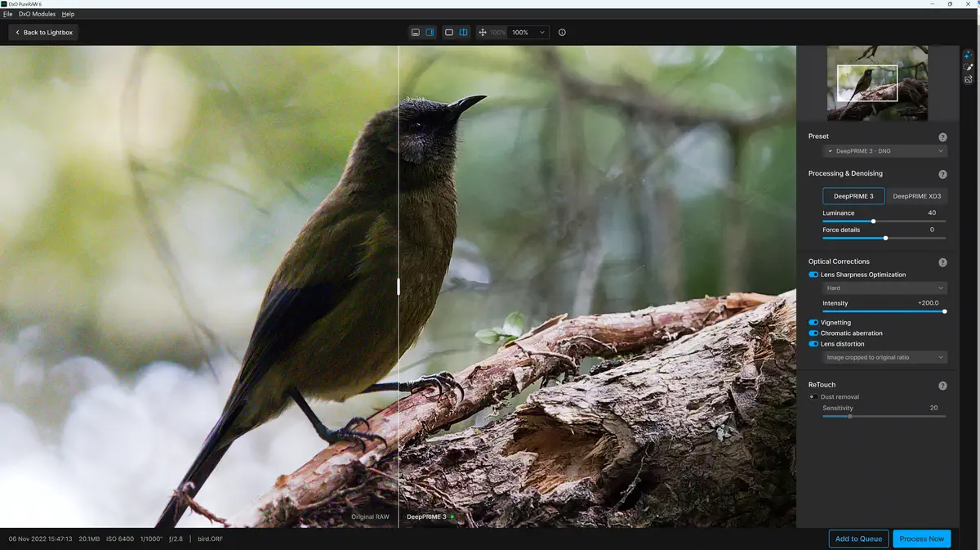Viewport: 980px width, 550px height.
Task: Open the corrections sparkle tab icon
Action: click(968, 54)
